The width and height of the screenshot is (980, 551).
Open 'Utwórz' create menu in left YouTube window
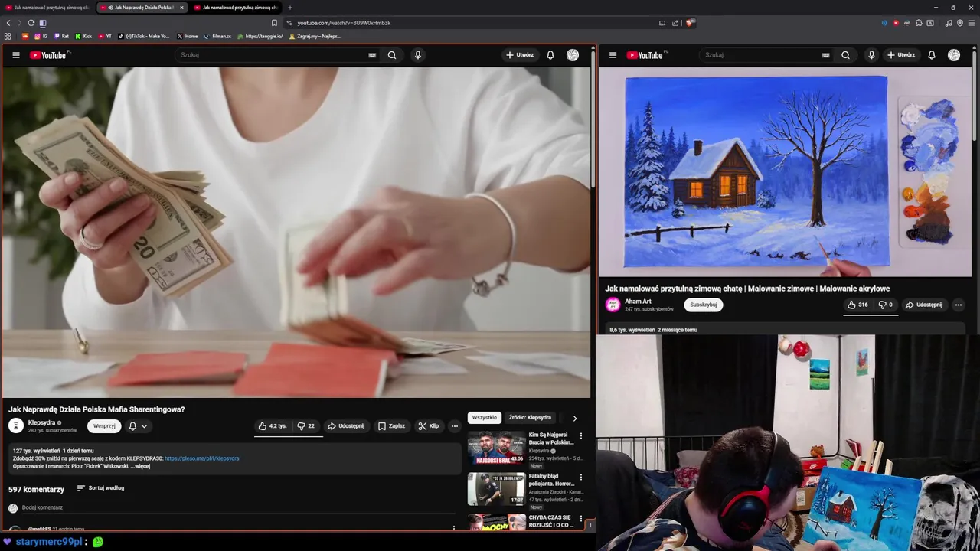[520, 55]
